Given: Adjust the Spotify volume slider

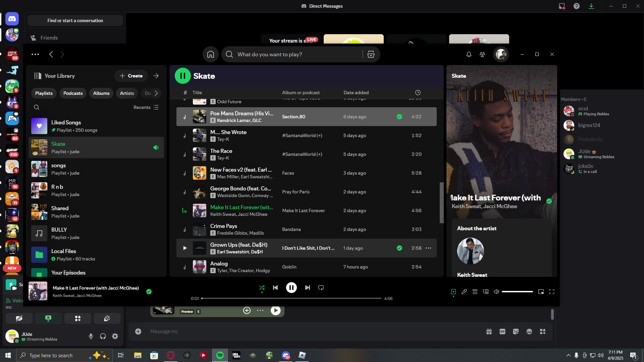Looking at the screenshot, I should pyautogui.click(x=517, y=292).
